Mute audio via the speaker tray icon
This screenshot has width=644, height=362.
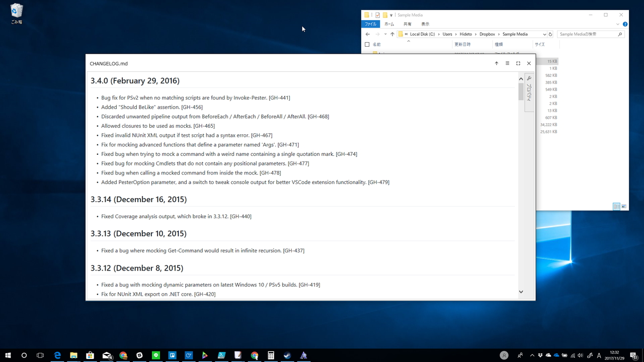pos(580,355)
